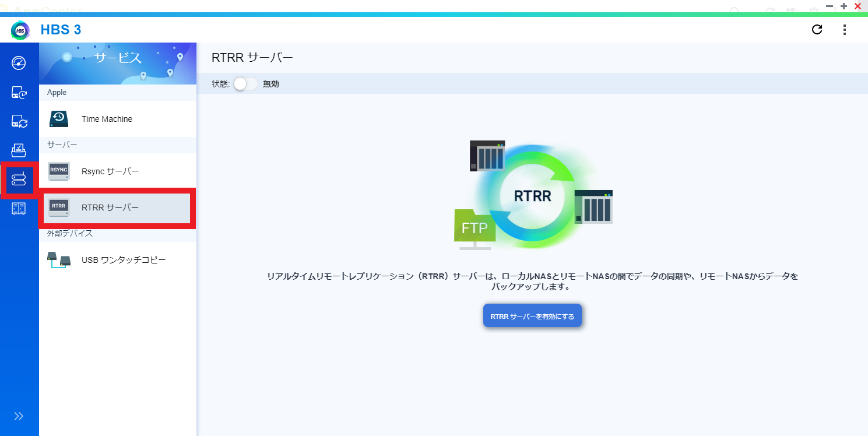The width and height of the screenshot is (868, 436).
Task: Click the FTP folder graphic
Action: pos(475,229)
